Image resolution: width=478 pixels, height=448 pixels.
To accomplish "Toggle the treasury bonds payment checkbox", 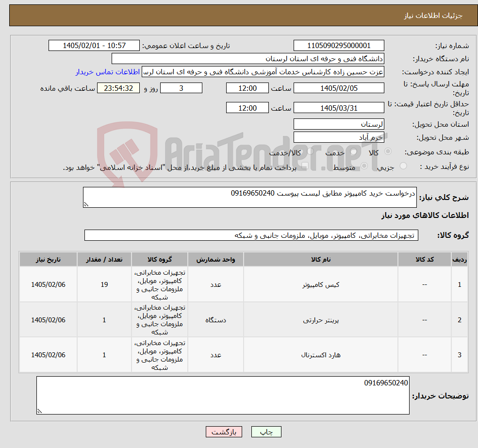I will (305, 166).
